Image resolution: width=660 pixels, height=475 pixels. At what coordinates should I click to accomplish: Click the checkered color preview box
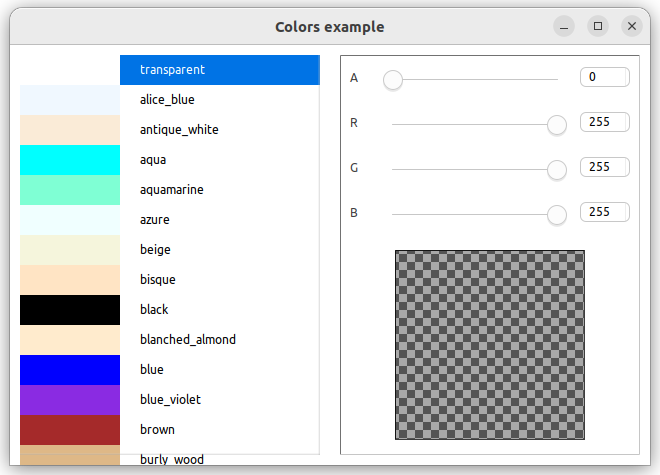tap(490, 345)
